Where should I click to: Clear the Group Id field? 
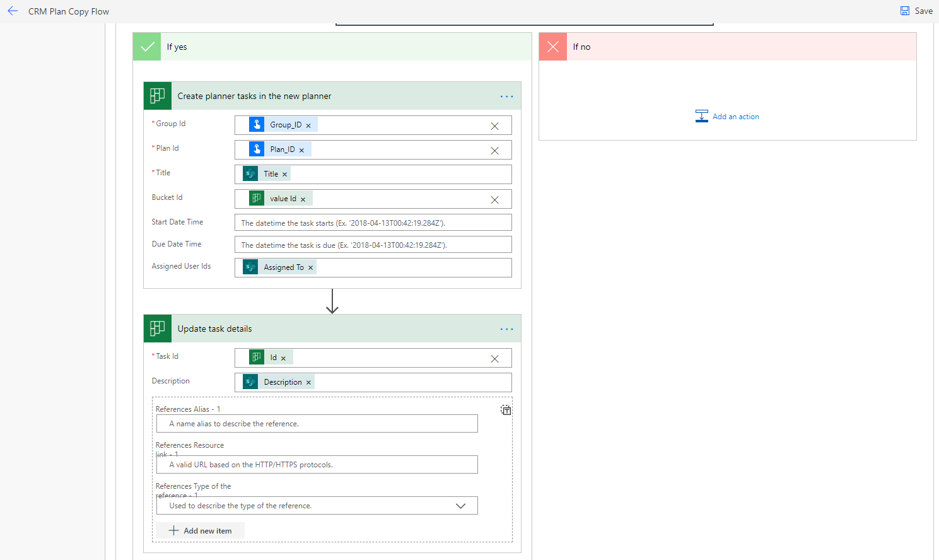[x=494, y=126]
